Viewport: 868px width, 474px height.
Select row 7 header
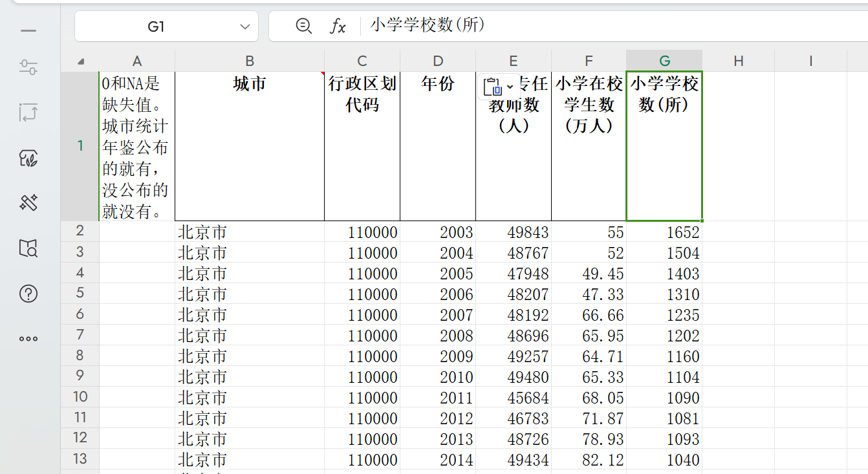point(80,335)
